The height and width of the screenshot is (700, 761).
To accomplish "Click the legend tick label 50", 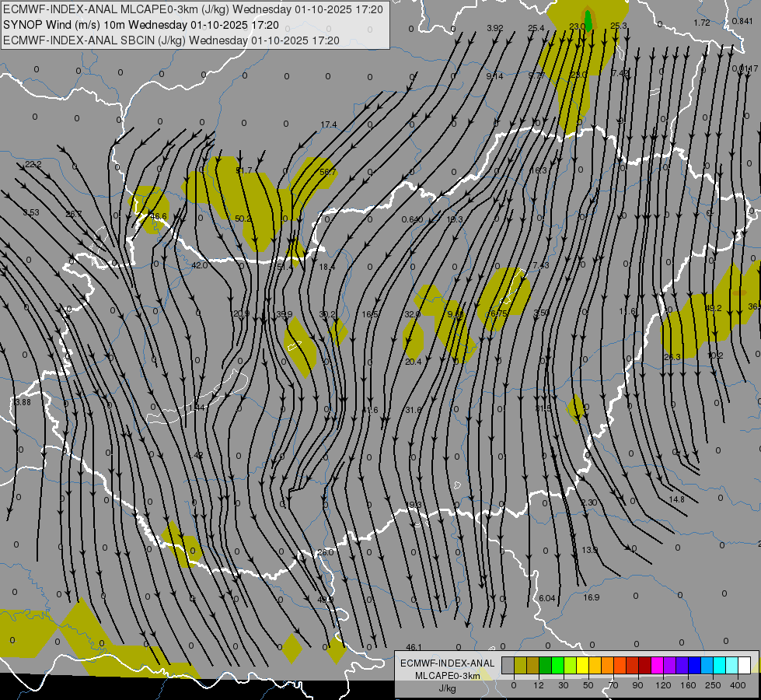I will pos(588,685).
